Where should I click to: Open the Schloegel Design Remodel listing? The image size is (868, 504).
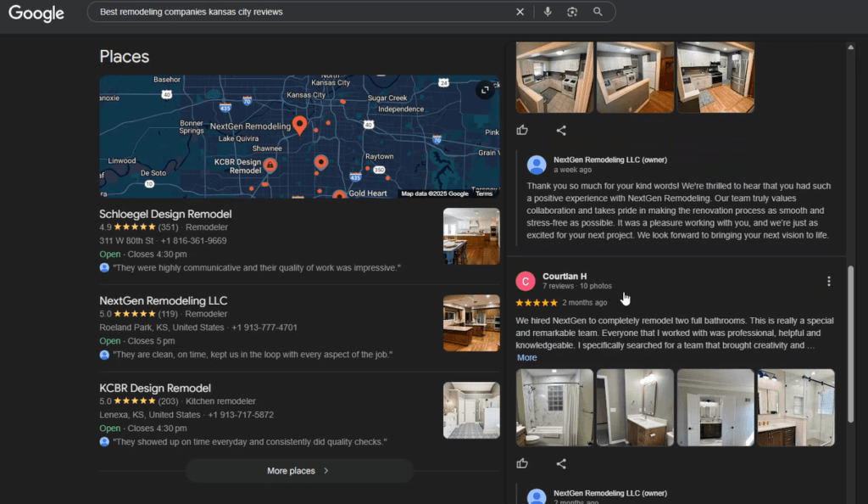click(x=164, y=214)
